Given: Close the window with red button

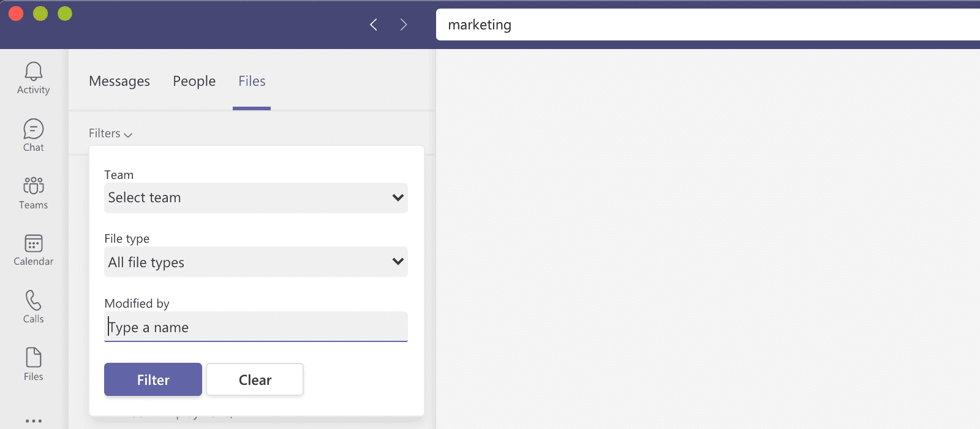Looking at the screenshot, I should point(16,13).
